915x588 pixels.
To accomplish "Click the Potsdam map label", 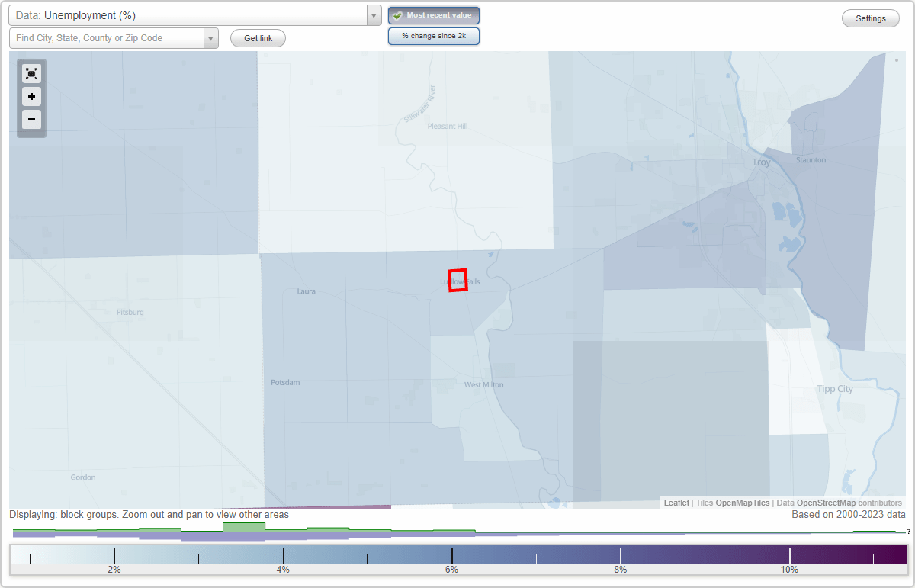I will tap(285, 382).
